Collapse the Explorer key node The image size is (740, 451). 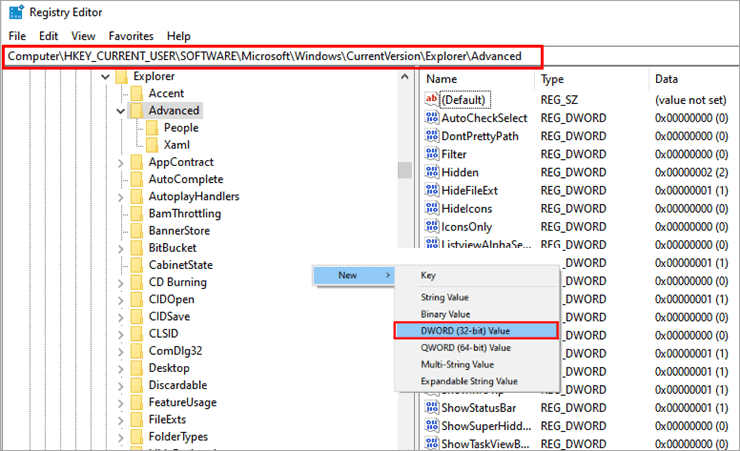(x=105, y=76)
